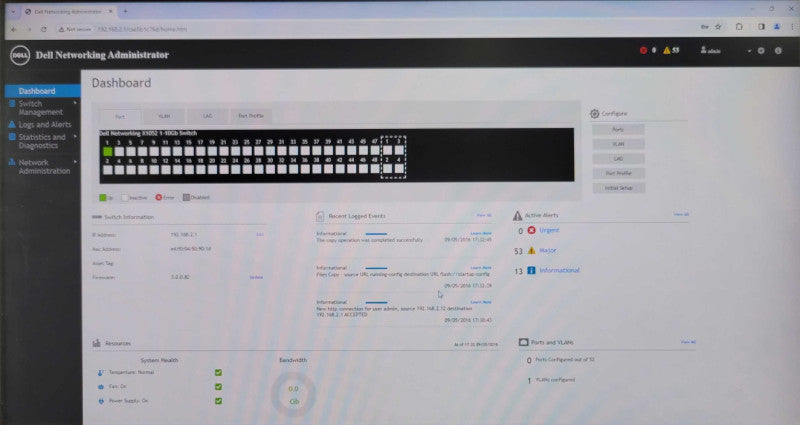Image resolution: width=800 pixels, height=425 pixels.
Task: Click the Ports and VLANs panel icon
Action: click(x=523, y=342)
